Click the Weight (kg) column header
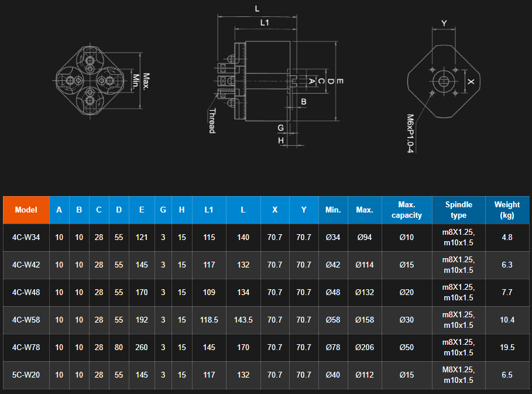This screenshot has width=532, height=394. (507, 210)
